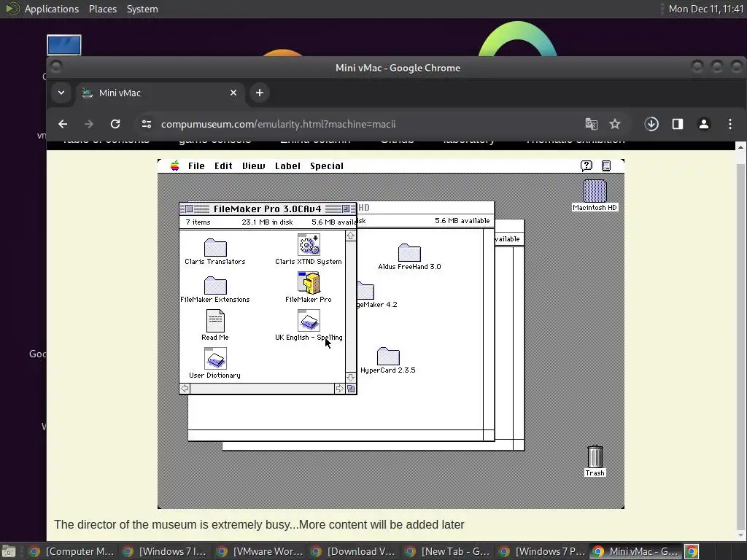This screenshot has height=560, width=747.
Task: Click scroll right arrow in FileMaker window
Action: (339, 389)
